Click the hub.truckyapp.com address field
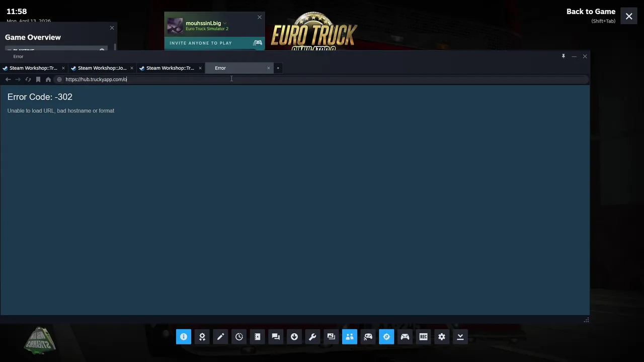 point(322,79)
